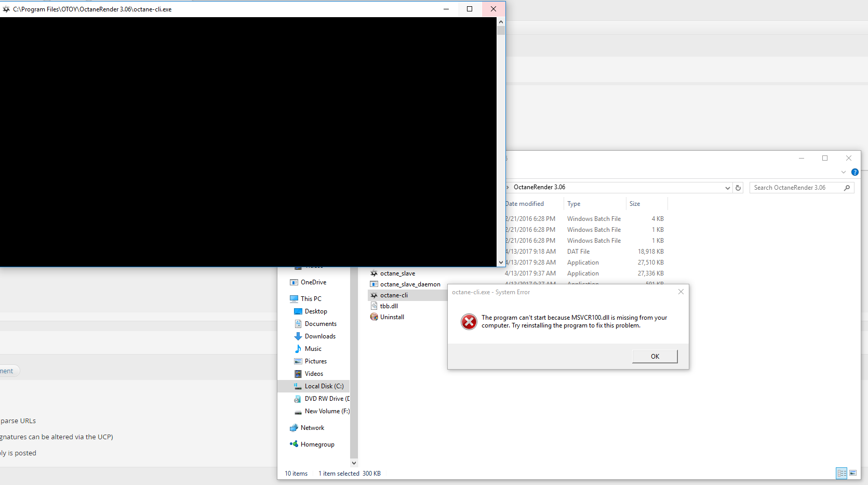The height and width of the screenshot is (485, 868).
Task: Open Explorer help question mark
Action: pos(855,172)
